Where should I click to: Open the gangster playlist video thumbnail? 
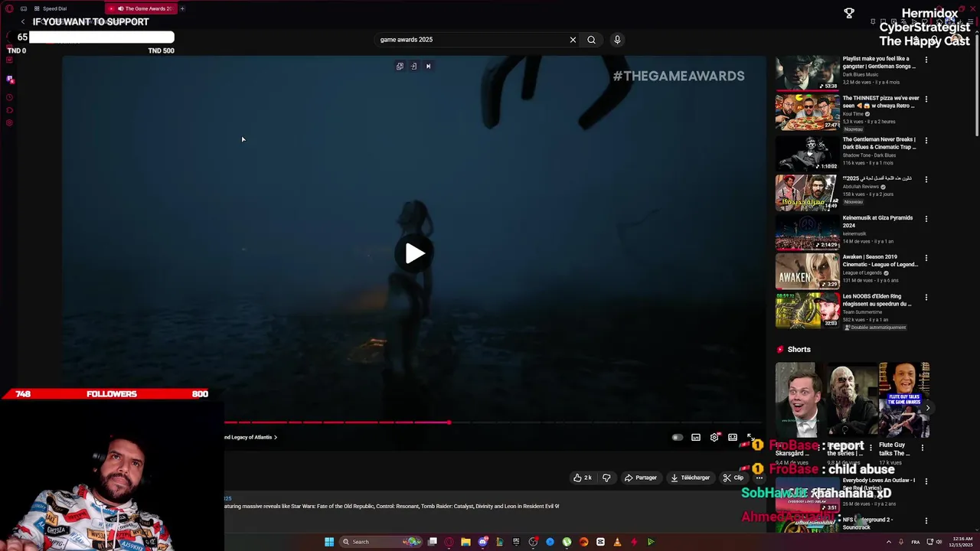807,73
